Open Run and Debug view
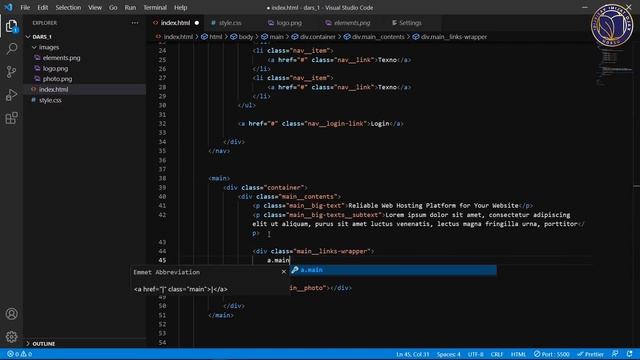Viewport: 640px width, 360px height. 11,95
